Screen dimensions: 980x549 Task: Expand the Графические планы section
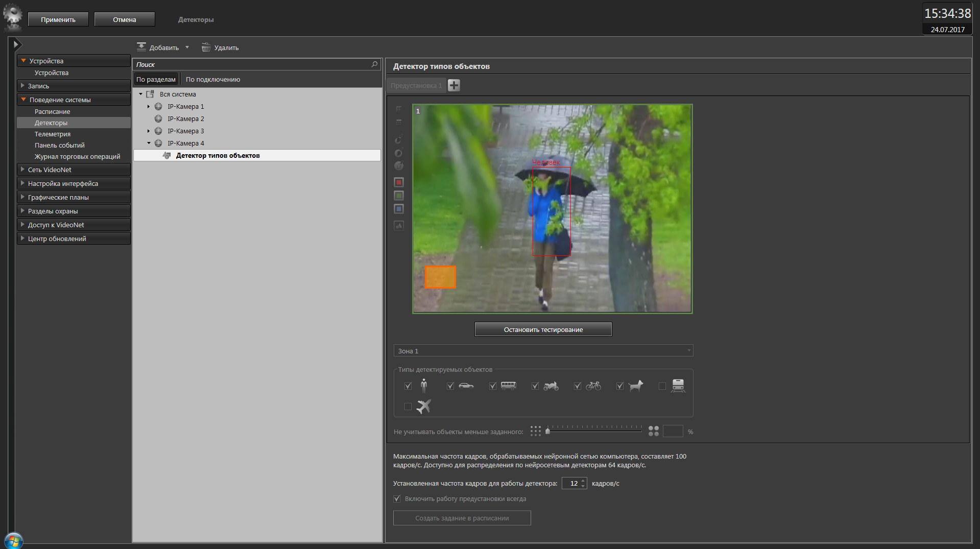[x=74, y=197]
